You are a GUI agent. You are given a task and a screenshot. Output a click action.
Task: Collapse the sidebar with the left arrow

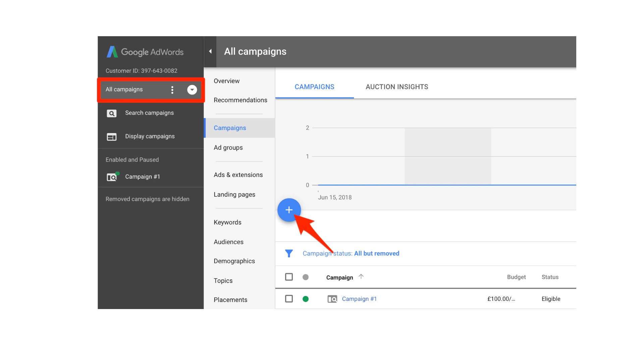coord(210,51)
